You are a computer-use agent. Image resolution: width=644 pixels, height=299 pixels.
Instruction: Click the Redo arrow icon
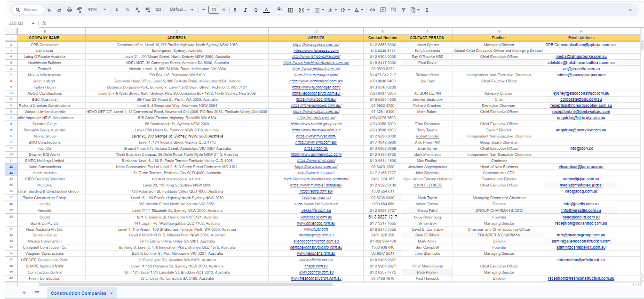click(59, 9)
